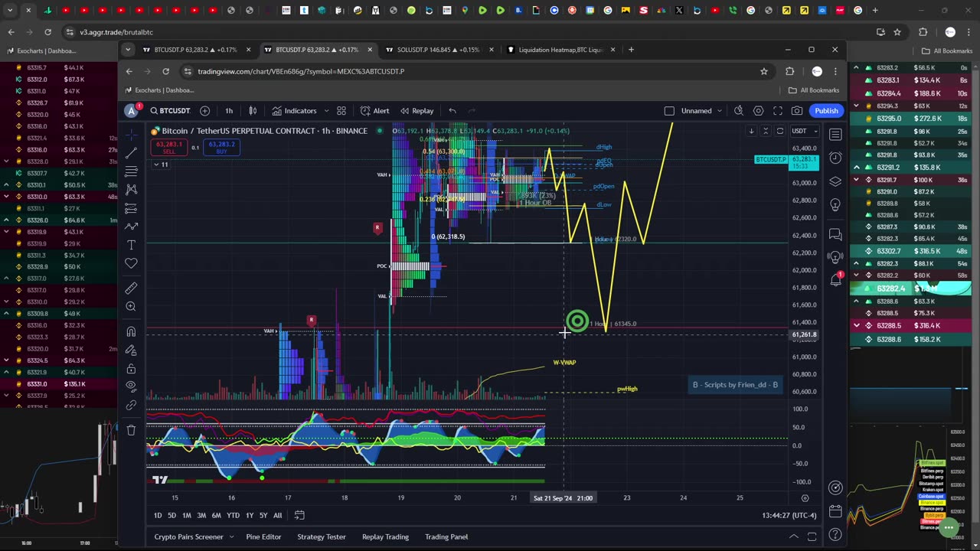Select the YTD date range

point(233,515)
